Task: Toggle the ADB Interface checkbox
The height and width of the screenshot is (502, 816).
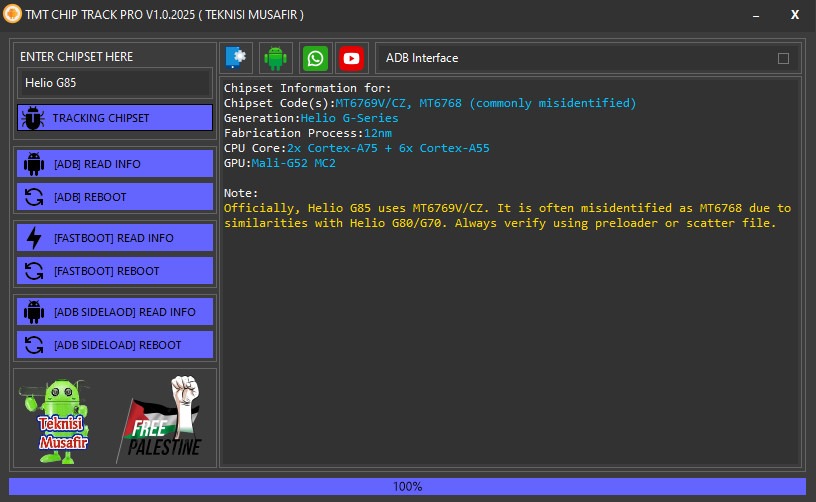Action: [x=783, y=58]
